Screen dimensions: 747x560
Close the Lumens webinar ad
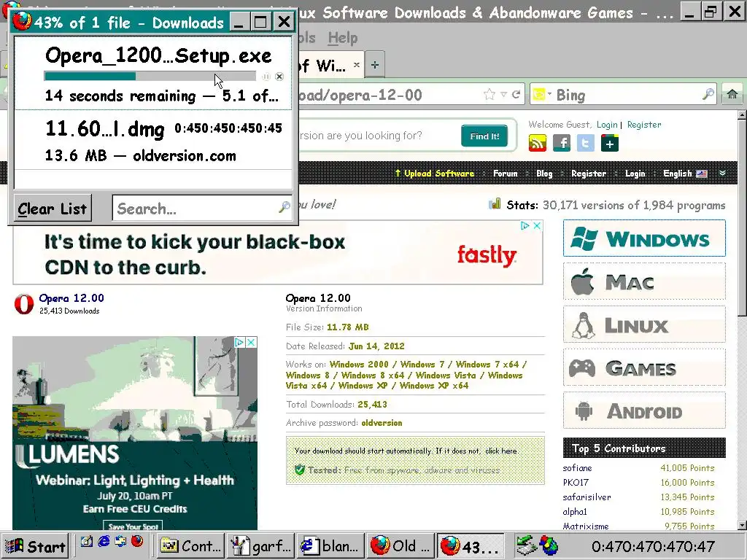tap(251, 342)
